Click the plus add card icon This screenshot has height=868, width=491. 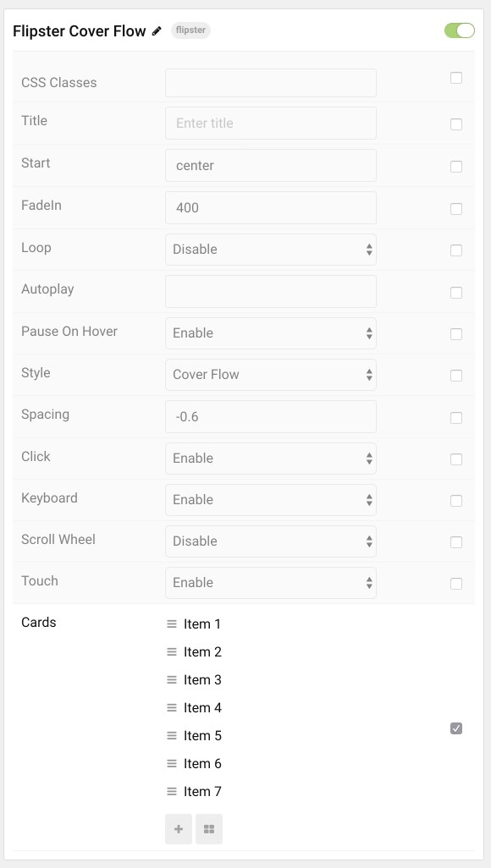tap(179, 829)
